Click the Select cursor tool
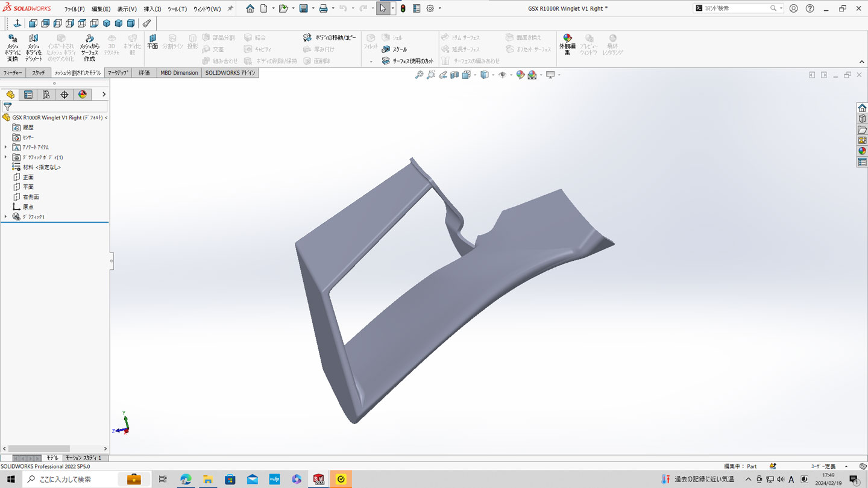868x488 pixels. 383,8
